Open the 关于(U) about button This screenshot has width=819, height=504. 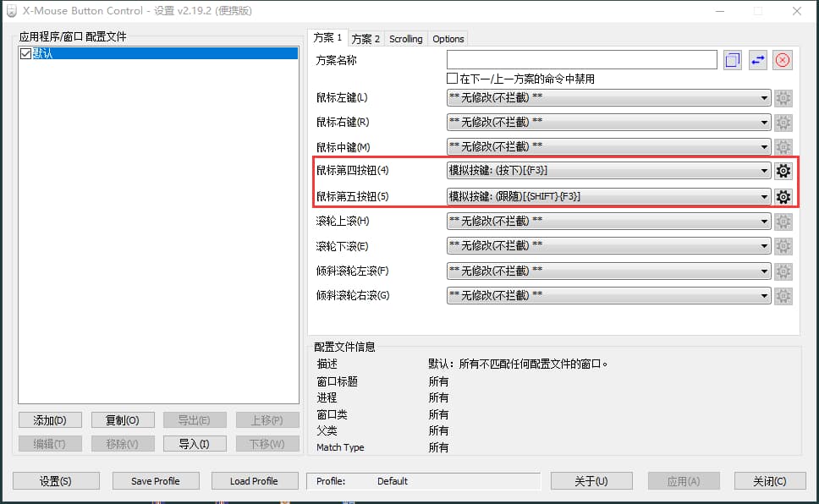[591, 481]
